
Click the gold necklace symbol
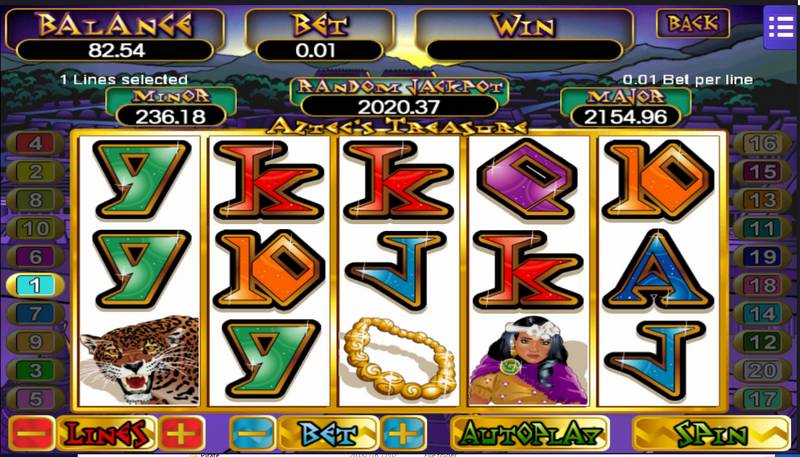399,358
